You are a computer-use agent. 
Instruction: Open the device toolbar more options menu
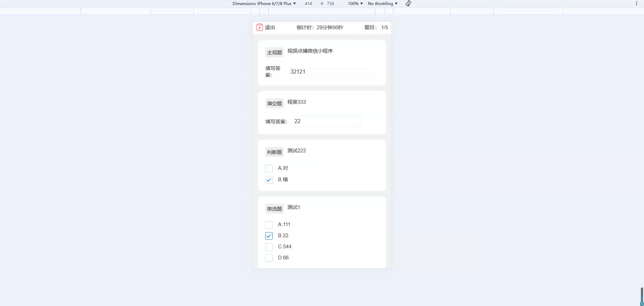(636, 3)
